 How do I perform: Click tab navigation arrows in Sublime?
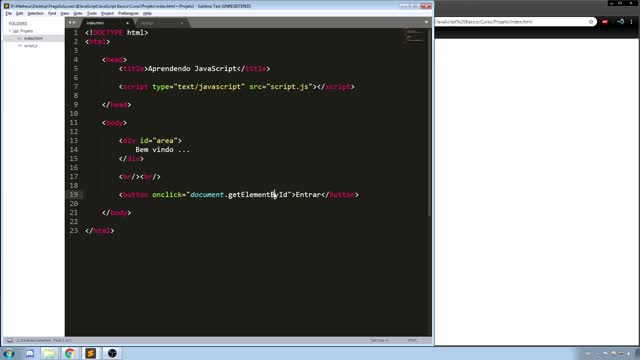click(72, 22)
